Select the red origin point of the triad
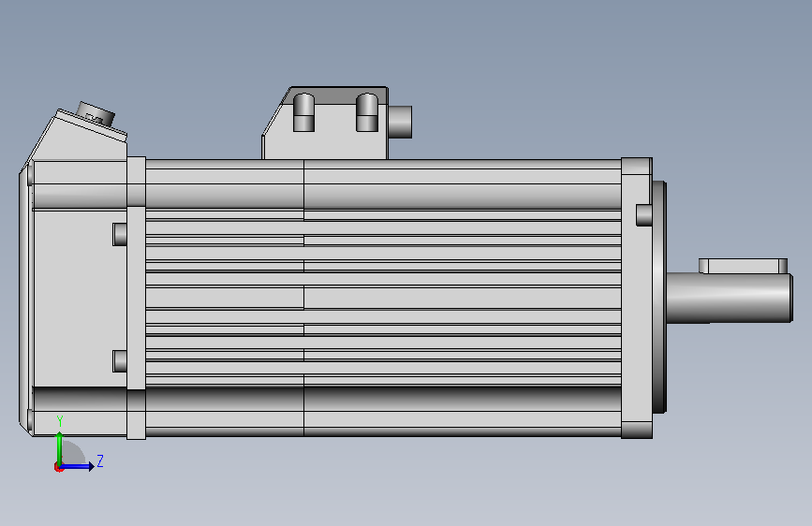 (58, 467)
